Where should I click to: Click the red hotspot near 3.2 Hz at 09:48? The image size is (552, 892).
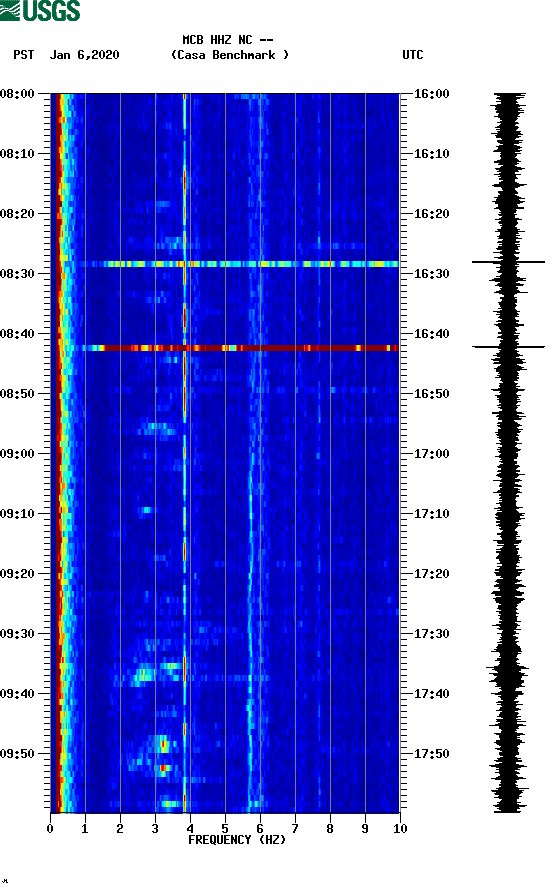pyautogui.click(x=164, y=744)
